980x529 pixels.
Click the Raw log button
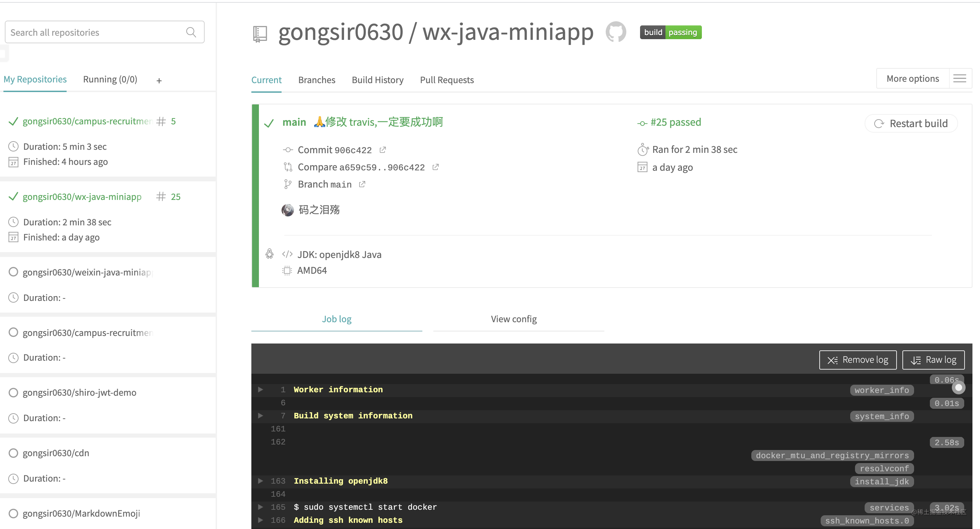[x=933, y=360]
